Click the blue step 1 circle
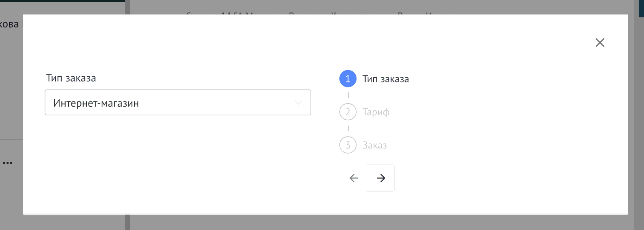The height and width of the screenshot is (230, 644). [x=348, y=79]
